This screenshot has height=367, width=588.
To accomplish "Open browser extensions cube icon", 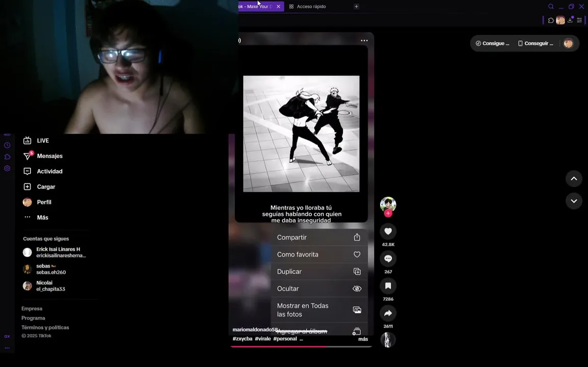I will pos(551,20).
